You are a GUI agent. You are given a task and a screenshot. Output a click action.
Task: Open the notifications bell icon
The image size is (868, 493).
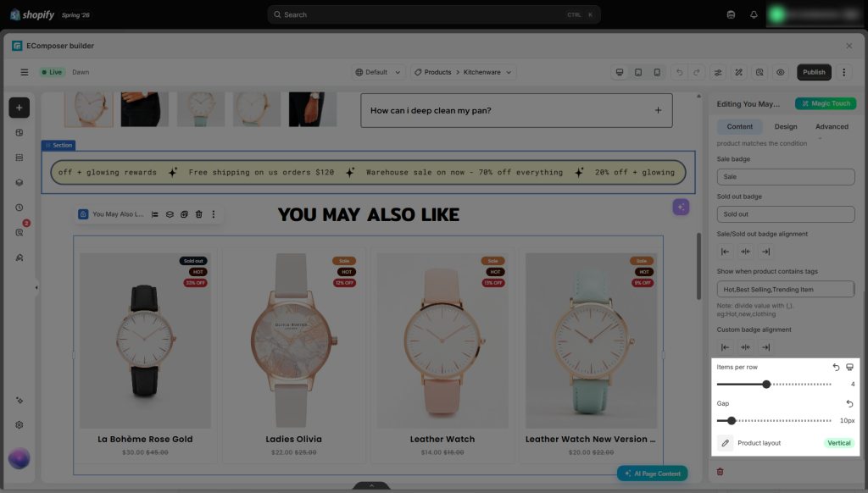click(x=754, y=15)
